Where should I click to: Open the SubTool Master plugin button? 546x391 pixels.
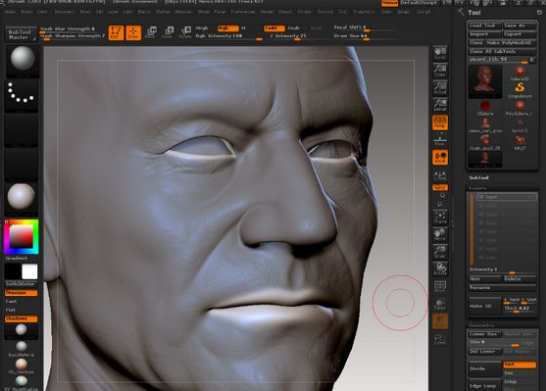21,34
